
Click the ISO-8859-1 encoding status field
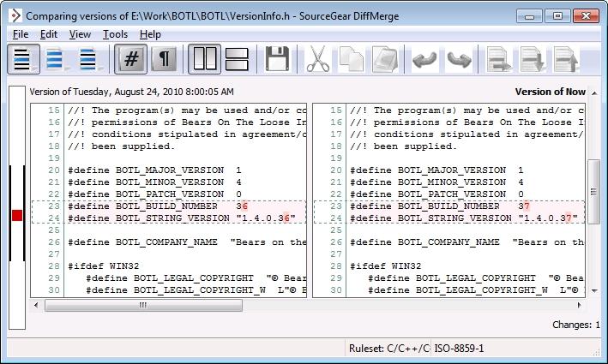(x=459, y=349)
